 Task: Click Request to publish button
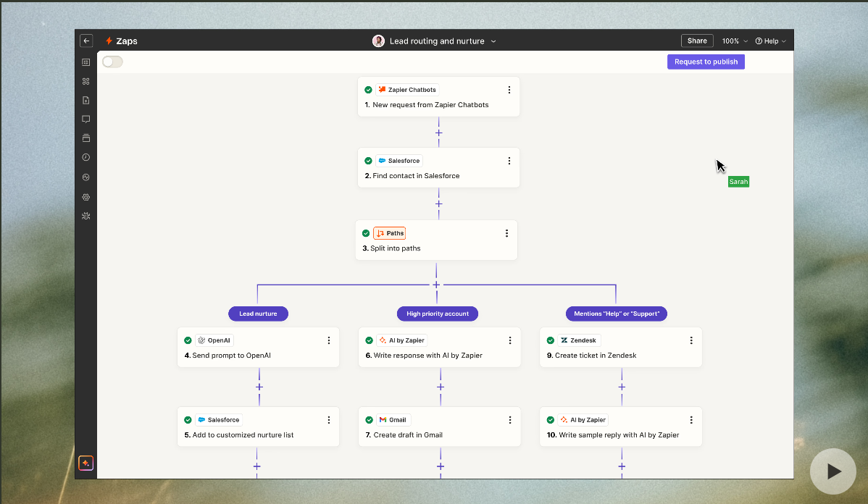[x=706, y=62]
